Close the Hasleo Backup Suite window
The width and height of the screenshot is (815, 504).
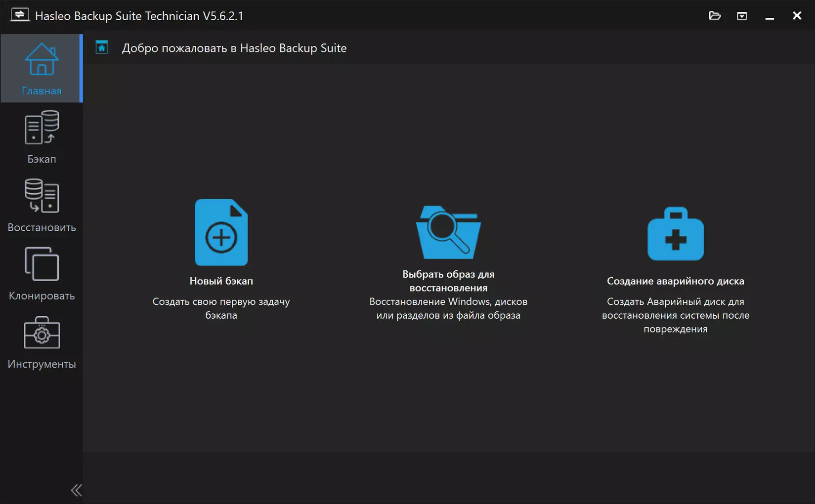tap(796, 16)
